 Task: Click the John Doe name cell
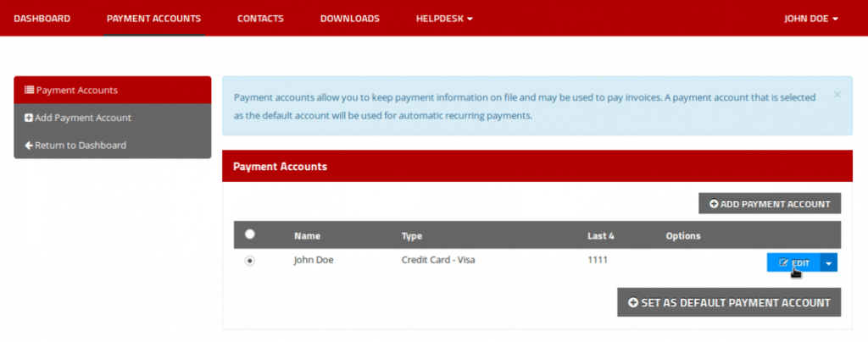314,259
